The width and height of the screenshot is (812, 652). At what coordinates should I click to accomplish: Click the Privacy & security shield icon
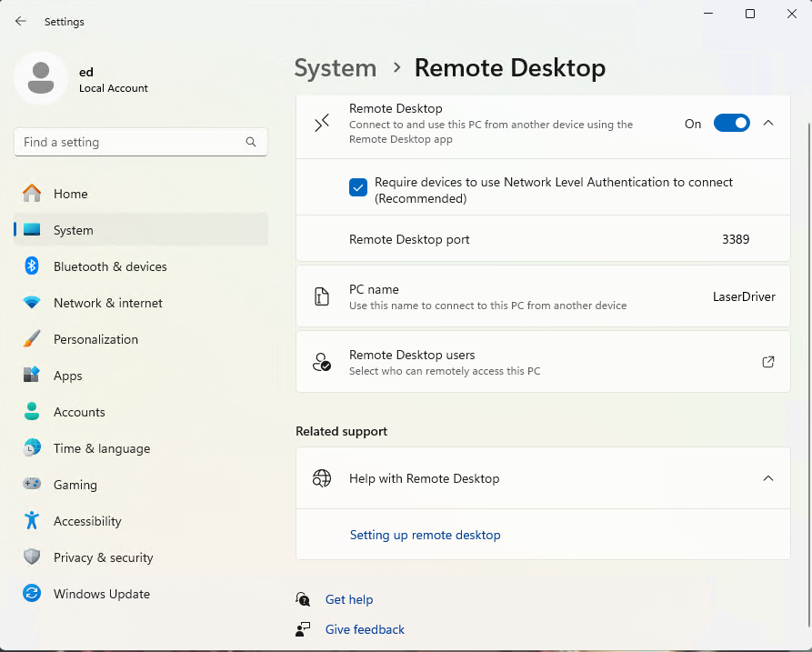click(x=32, y=557)
